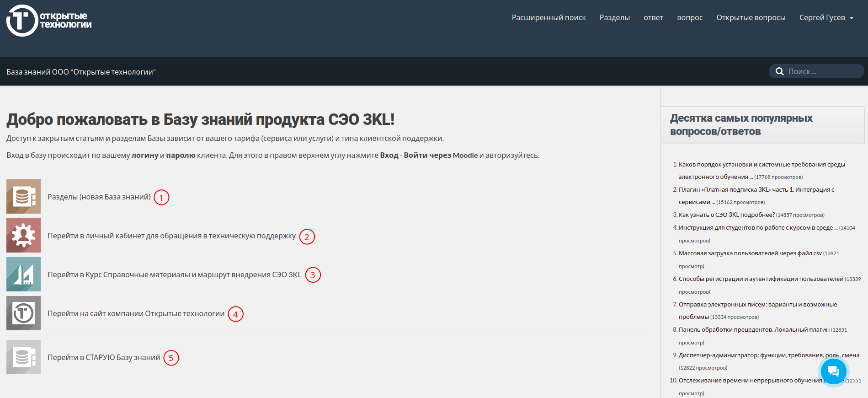Click the old knowledge base gray icon
The height and width of the screenshot is (398, 868).
pos(23,357)
